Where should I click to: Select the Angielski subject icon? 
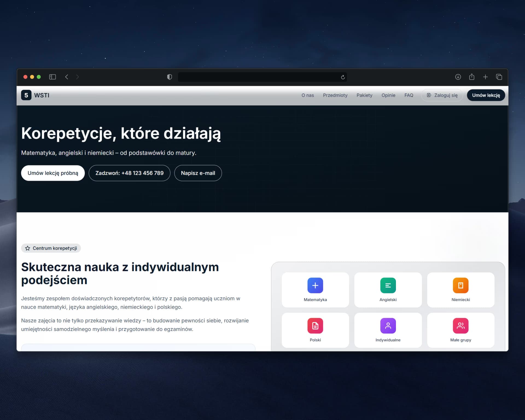(388, 285)
